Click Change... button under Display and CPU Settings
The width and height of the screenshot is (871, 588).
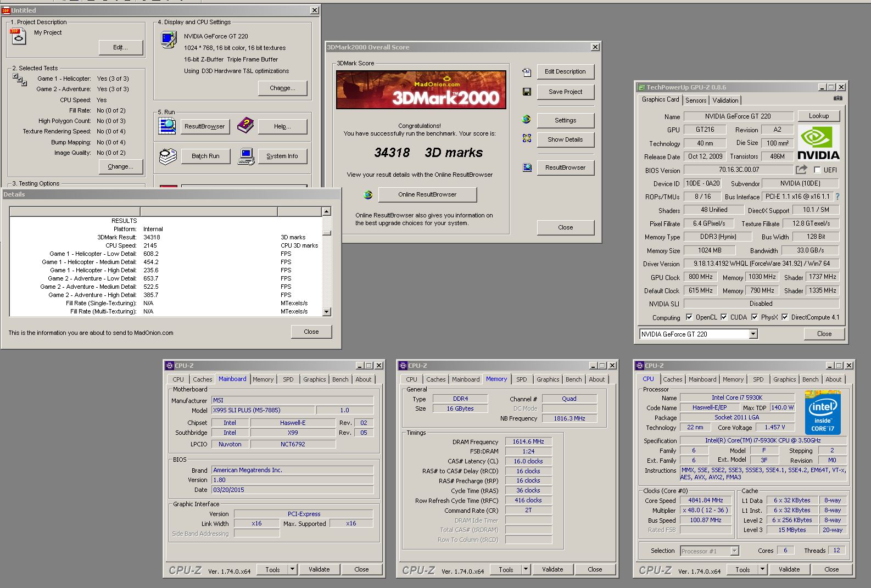282,88
